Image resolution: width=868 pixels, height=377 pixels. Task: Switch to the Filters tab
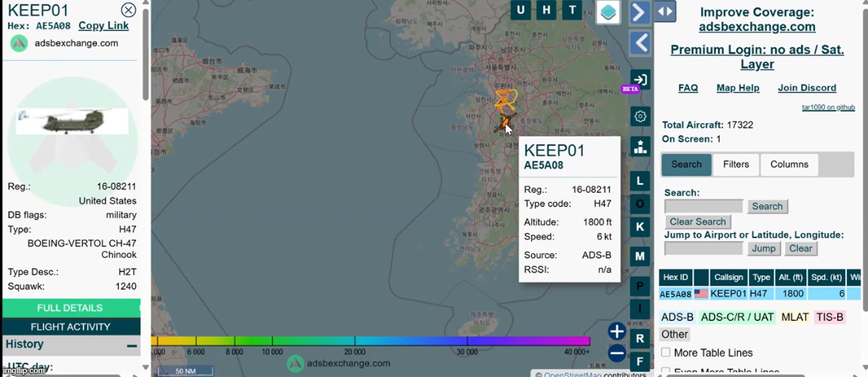point(736,164)
